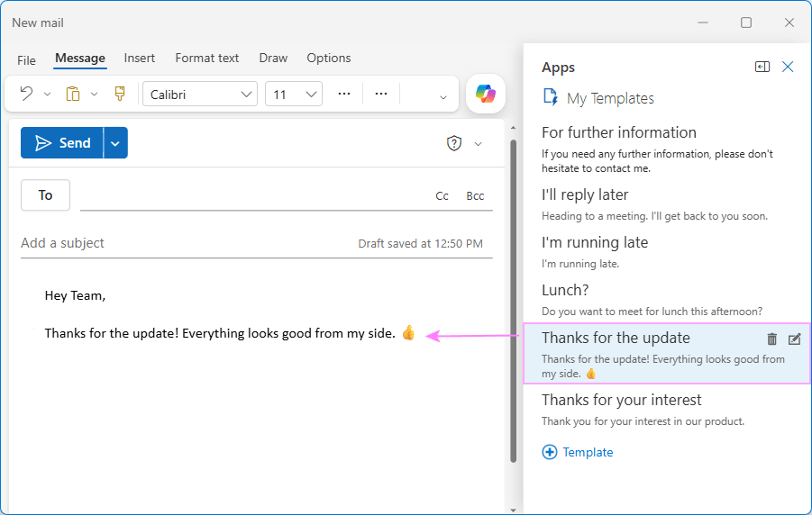Image resolution: width=812 pixels, height=515 pixels.
Task: Close the Apps pane
Action: point(788,67)
